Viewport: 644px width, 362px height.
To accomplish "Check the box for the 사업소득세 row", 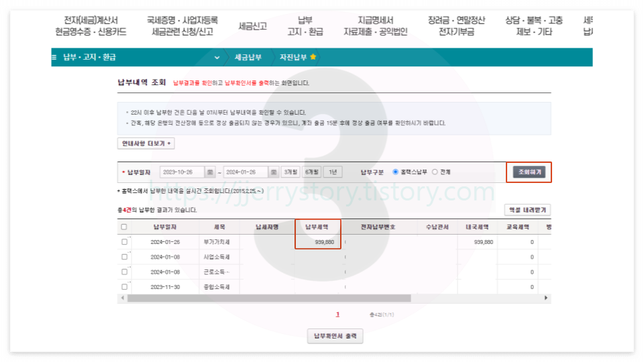I will point(125,257).
